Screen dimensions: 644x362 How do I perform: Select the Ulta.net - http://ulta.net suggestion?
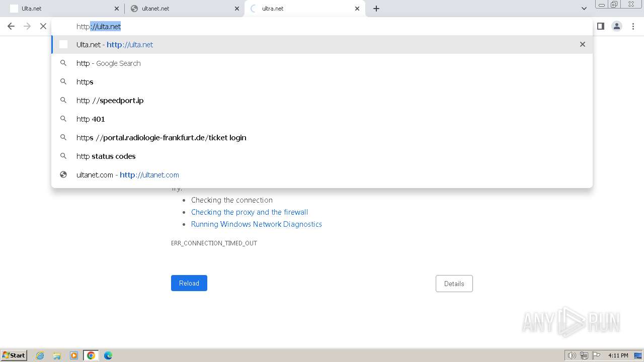[x=322, y=44]
